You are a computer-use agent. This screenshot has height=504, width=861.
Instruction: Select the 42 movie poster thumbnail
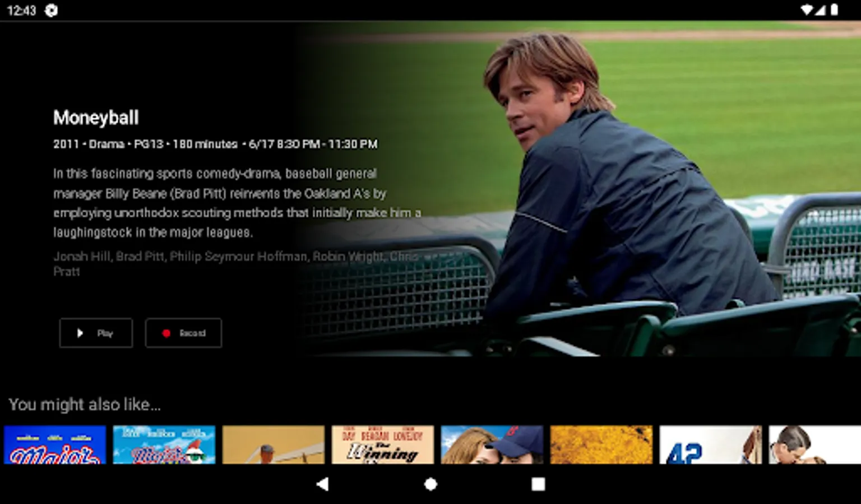(x=711, y=445)
